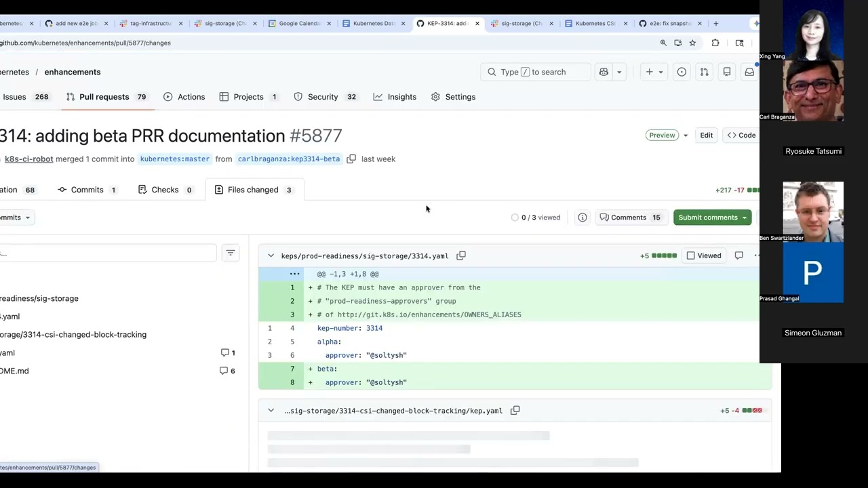
Task: Open comment bubble with 6 in file tree
Action: click(228, 371)
